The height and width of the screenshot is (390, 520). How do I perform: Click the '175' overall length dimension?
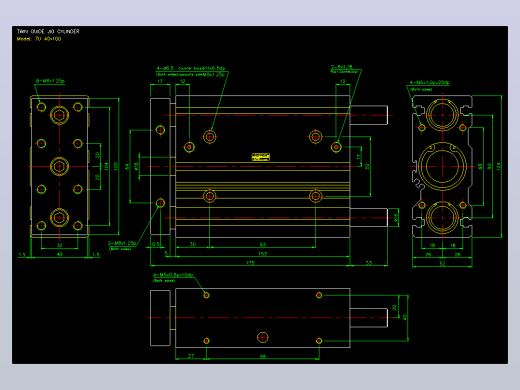pos(250,263)
